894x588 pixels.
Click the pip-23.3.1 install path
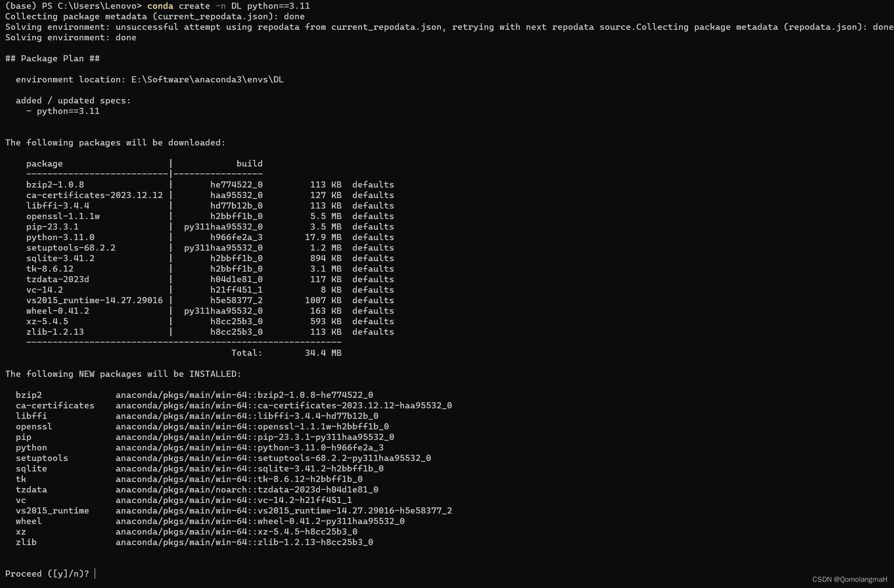coord(255,437)
